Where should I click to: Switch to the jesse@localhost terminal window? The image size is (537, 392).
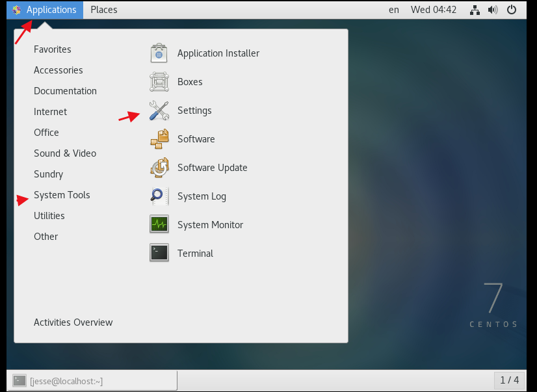click(x=92, y=380)
